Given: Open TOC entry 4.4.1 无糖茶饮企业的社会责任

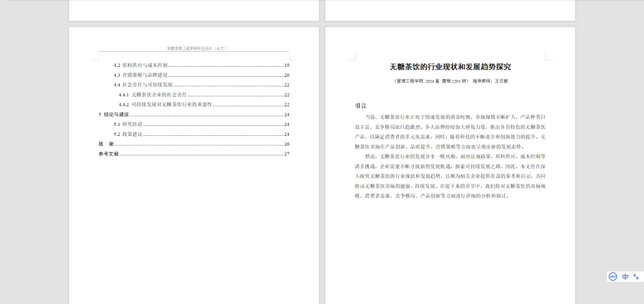Looking at the screenshot, I should click(204, 95).
